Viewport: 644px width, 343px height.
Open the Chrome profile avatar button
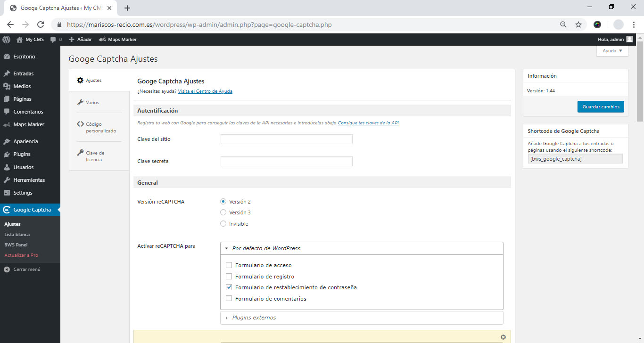619,24
